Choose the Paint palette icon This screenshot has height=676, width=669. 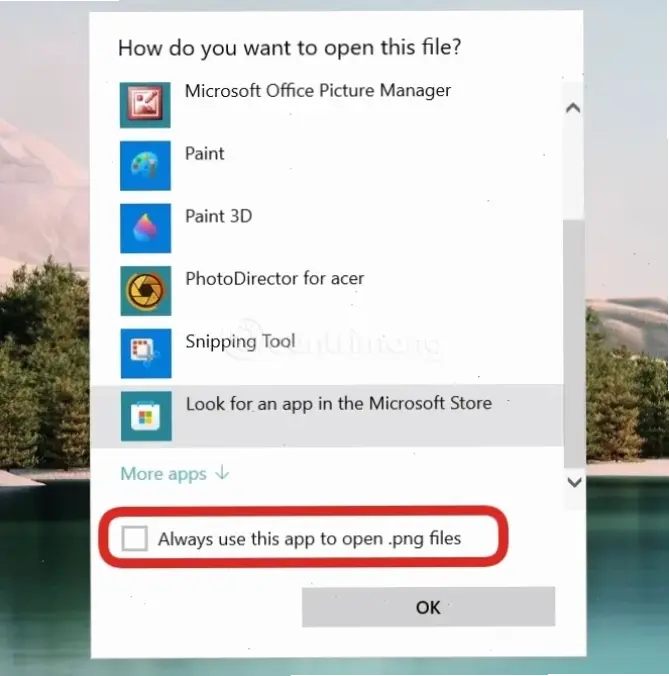pyautogui.click(x=145, y=166)
